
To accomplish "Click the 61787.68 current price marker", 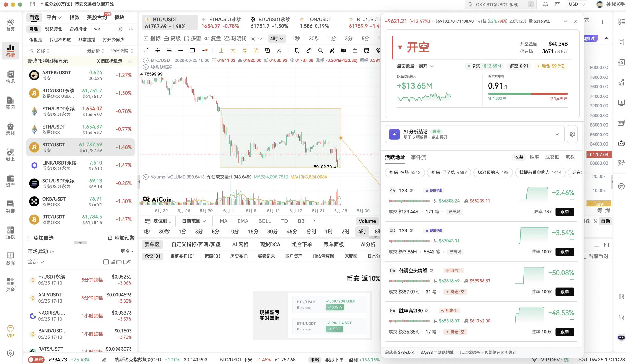I will (599, 154).
